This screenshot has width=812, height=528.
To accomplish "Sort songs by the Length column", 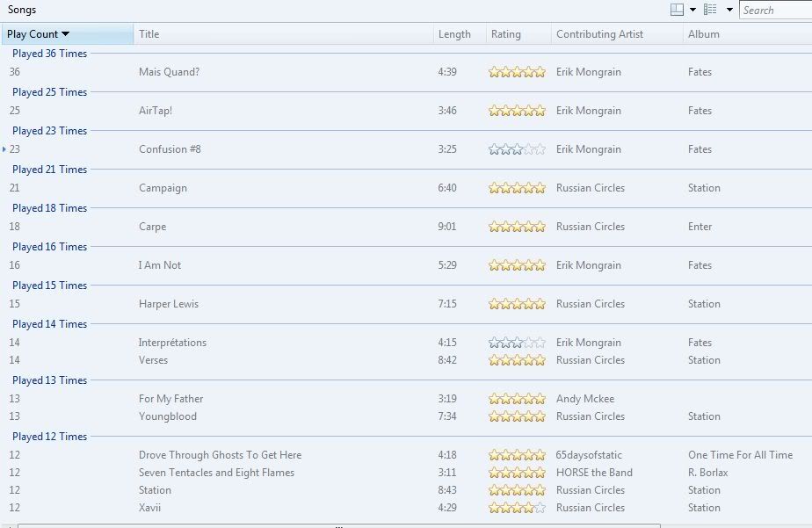I will click(460, 34).
